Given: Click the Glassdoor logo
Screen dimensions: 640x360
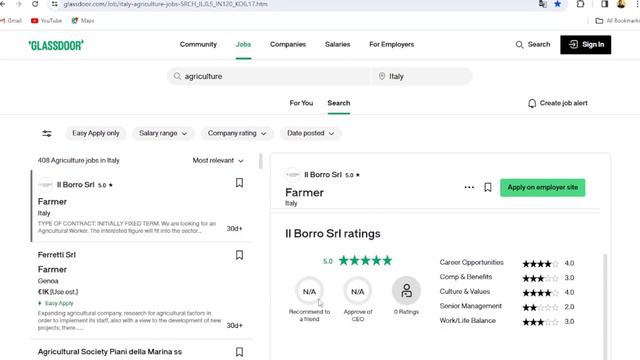Looking at the screenshot, I should click(56, 45).
